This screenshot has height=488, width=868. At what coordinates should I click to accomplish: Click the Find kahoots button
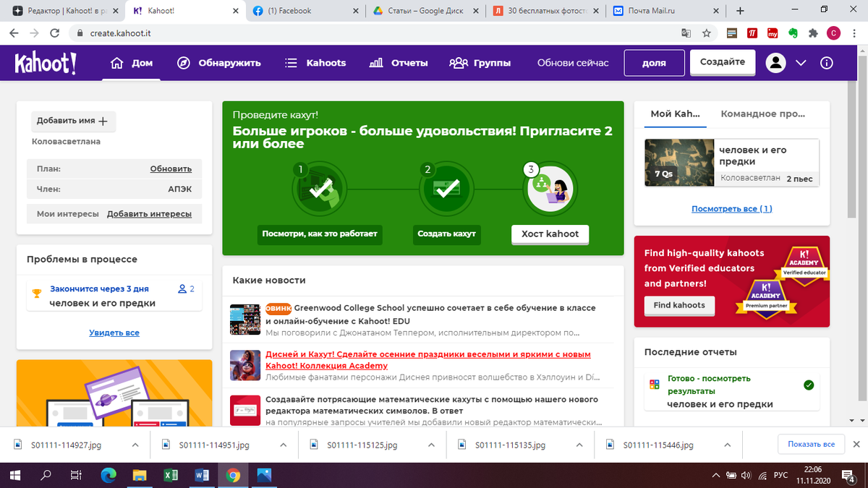tap(679, 305)
